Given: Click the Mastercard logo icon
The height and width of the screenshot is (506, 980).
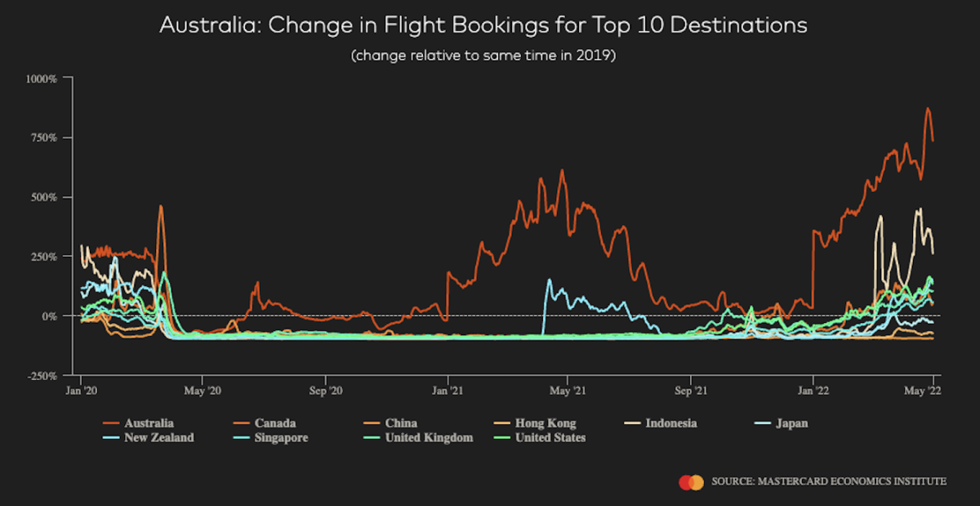Looking at the screenshot, I should pyautogui.click(x=691, y=482).
